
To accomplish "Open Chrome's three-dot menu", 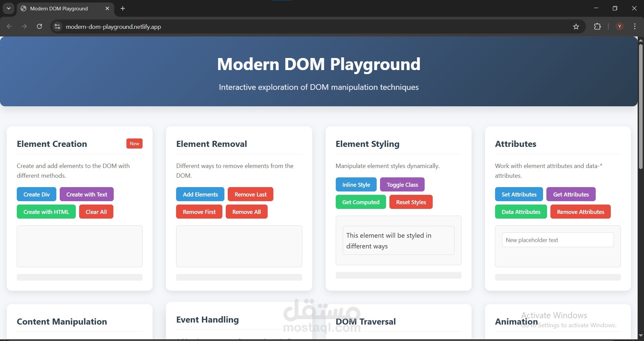I will click(x=635, y=26).
